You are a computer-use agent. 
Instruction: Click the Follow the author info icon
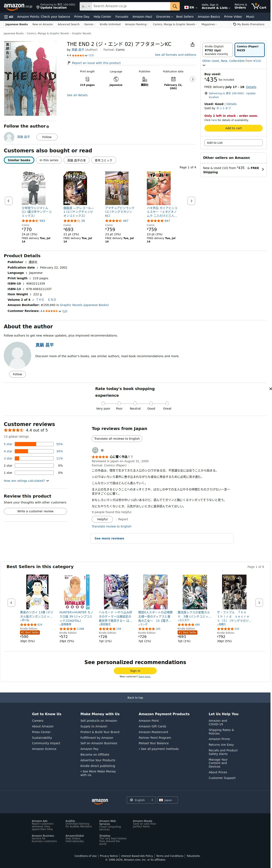(48, 127)
